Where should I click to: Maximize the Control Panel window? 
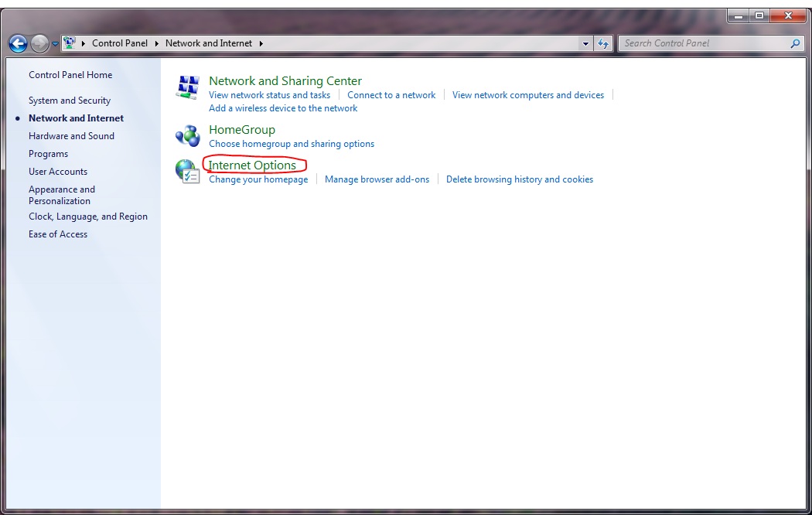click(x=759, y=16)
